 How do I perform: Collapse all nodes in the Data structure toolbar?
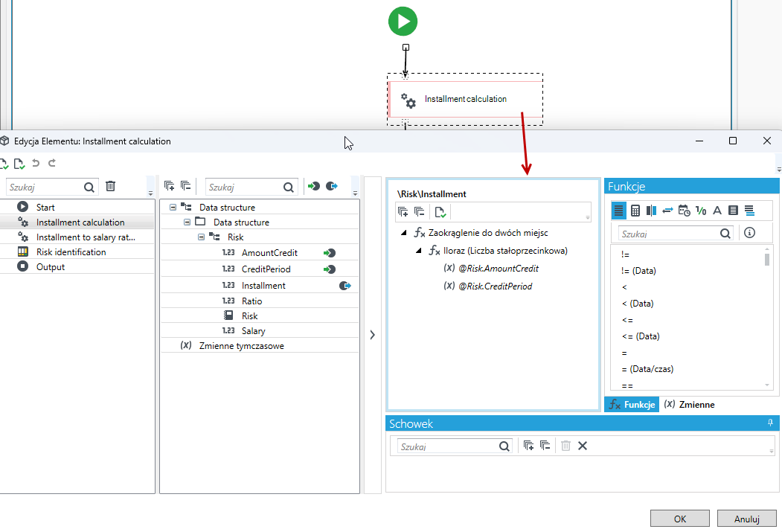point(186,187)
